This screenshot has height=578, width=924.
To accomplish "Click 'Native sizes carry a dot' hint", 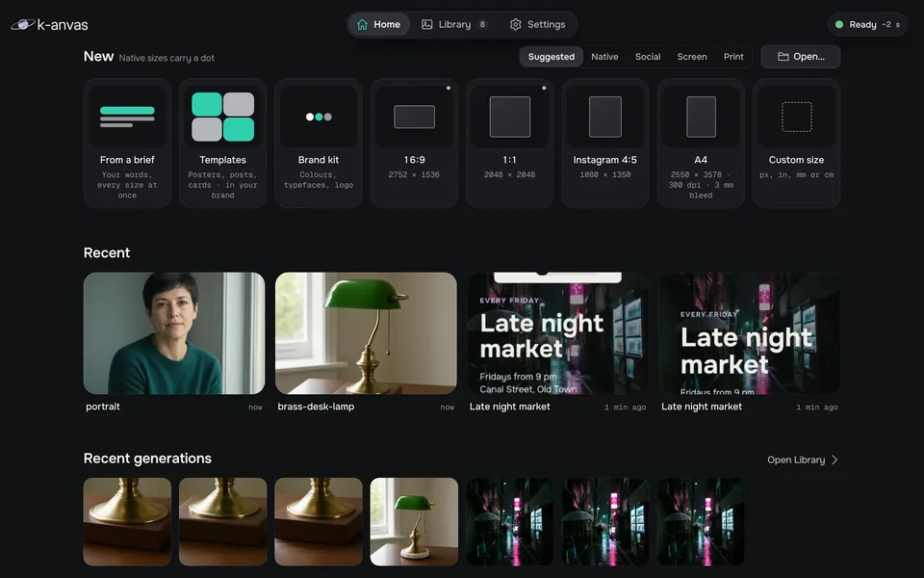I will point(167,59).
